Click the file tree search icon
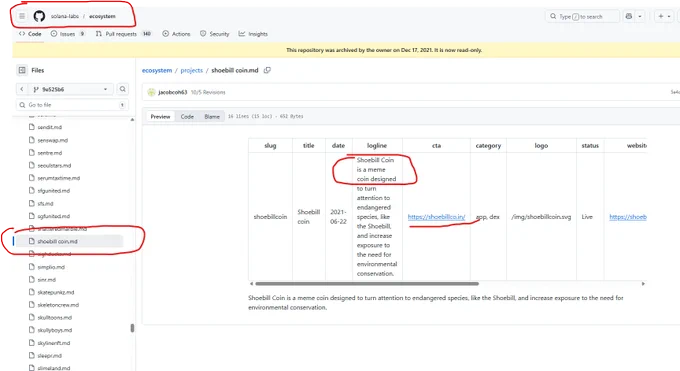Image resolution: width=680 pixels, height=371 pixels. (123, 89)
